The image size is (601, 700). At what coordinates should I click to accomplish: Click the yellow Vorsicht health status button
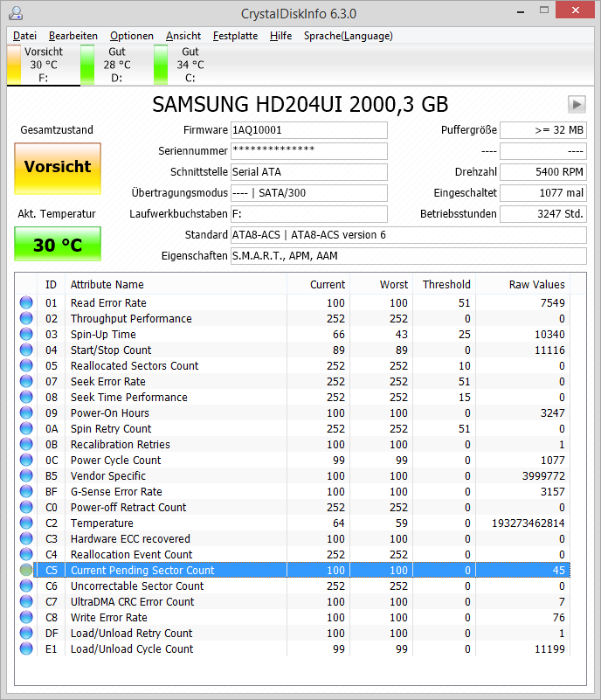pyautogui.click(x=58, y=169)
